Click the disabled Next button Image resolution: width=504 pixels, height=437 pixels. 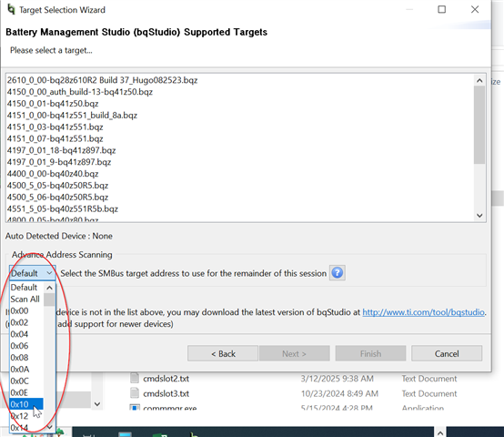click(295, 353)
